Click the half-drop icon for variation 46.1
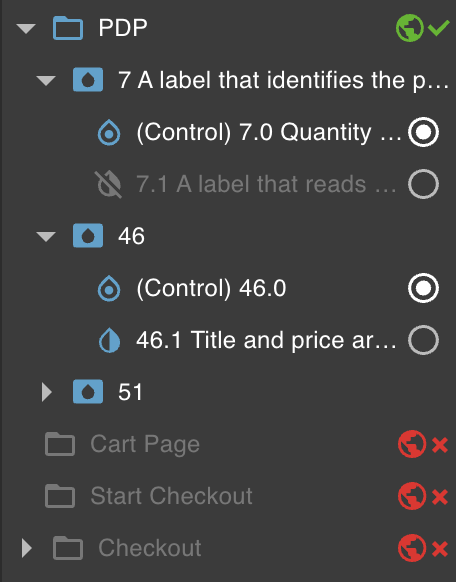The height and width of the screenshot is (582, 456). [109, 340]
